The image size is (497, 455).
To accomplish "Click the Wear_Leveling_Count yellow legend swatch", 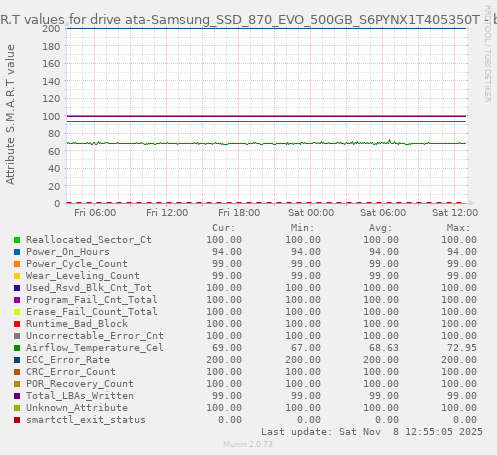I will click(17, 276).
